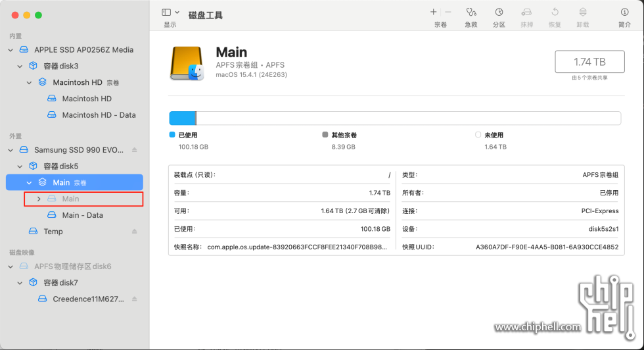Click the 其他宗卷 grey legend swatch
Screen dimensions: 644x350
pyautogui.click(x=325, y=134)
